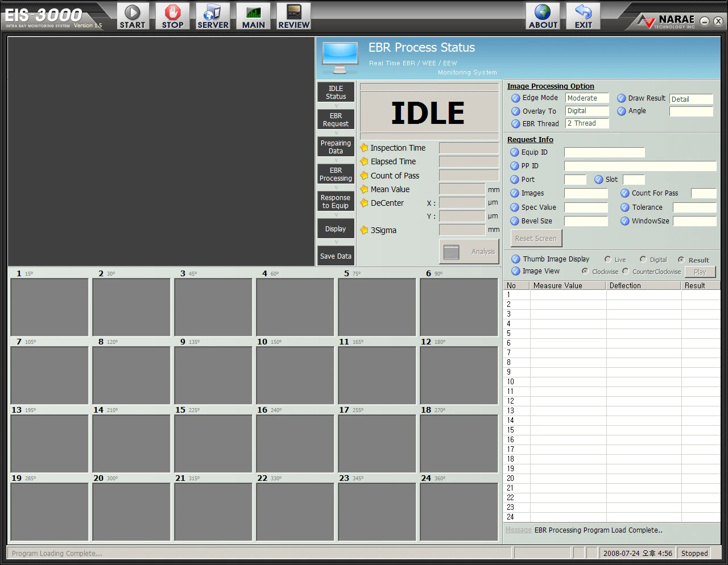This screenshot has height=565, width=728.
Task: Click the 3Sigma star icon
Action: [364, 230]
